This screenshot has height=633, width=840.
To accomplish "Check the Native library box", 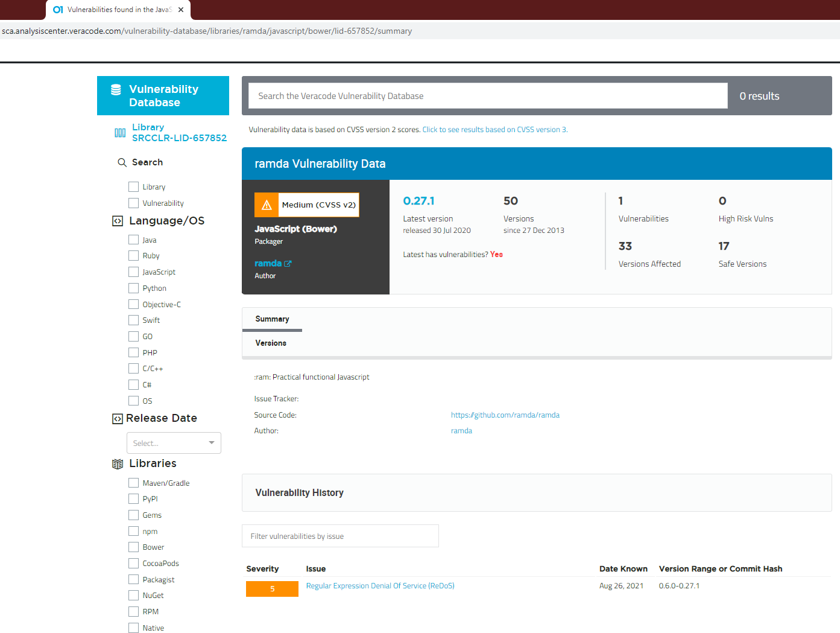I will 134,628.
